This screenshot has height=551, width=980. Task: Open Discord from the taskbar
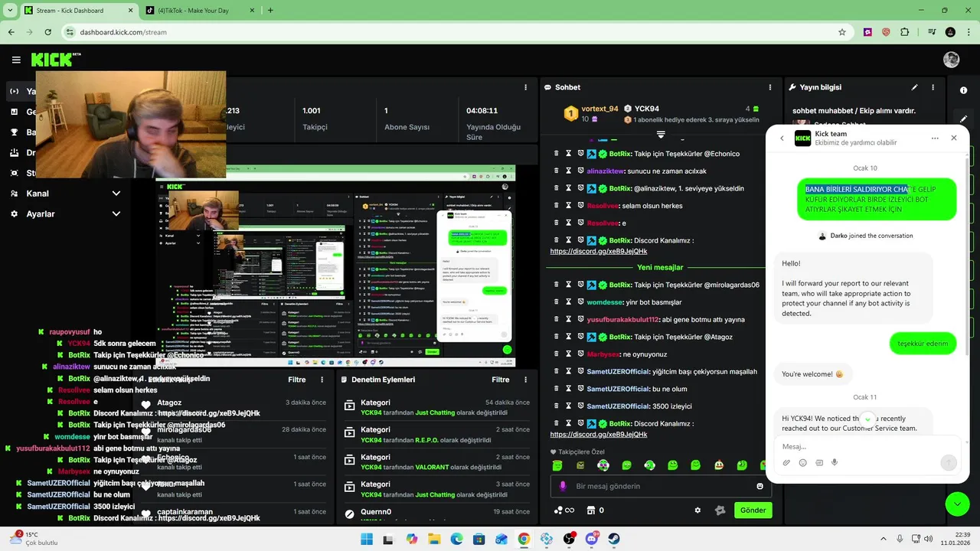pos(591,539)
